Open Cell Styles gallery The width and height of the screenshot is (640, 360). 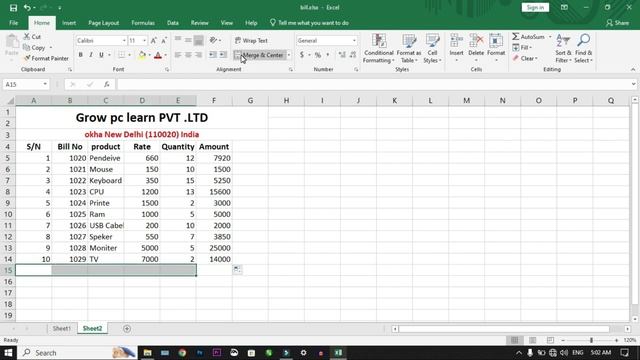click(x=432, y=49)
